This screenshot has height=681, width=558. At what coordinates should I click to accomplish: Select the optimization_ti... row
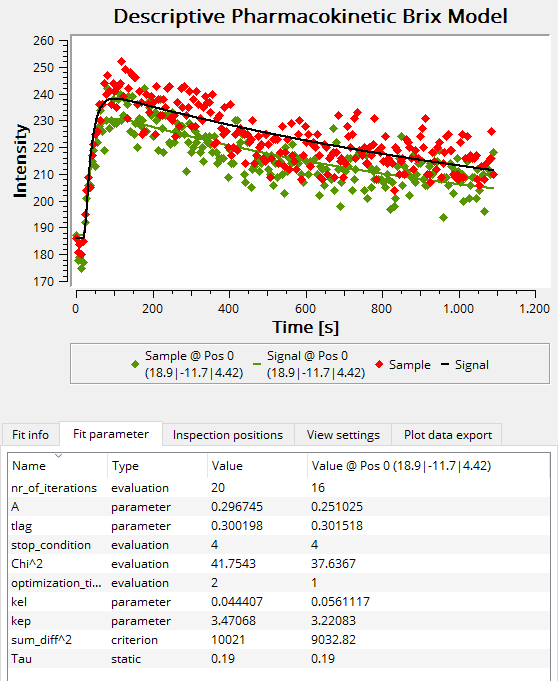pos(279,583)
